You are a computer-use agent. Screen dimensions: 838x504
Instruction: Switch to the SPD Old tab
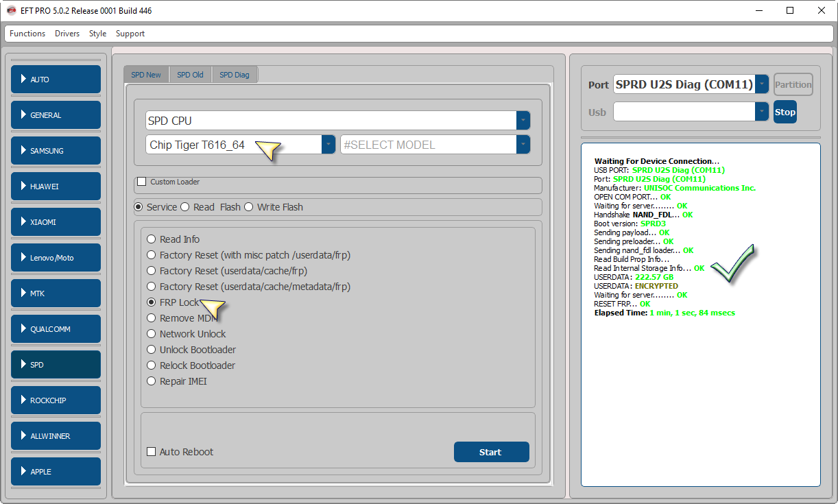click(x=190, y=75)
